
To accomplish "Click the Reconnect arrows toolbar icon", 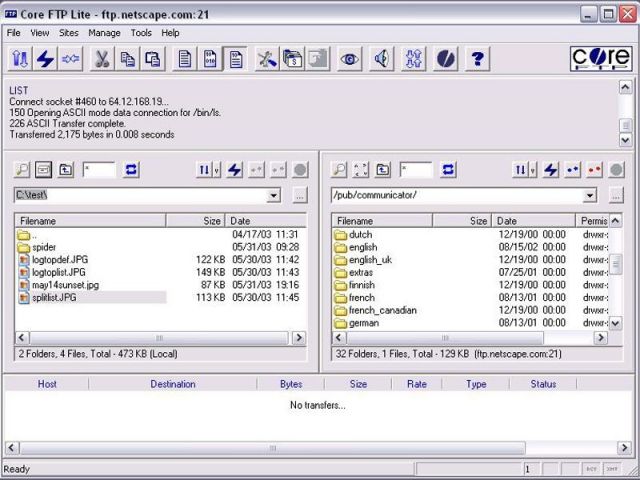I will pos(70,59).
